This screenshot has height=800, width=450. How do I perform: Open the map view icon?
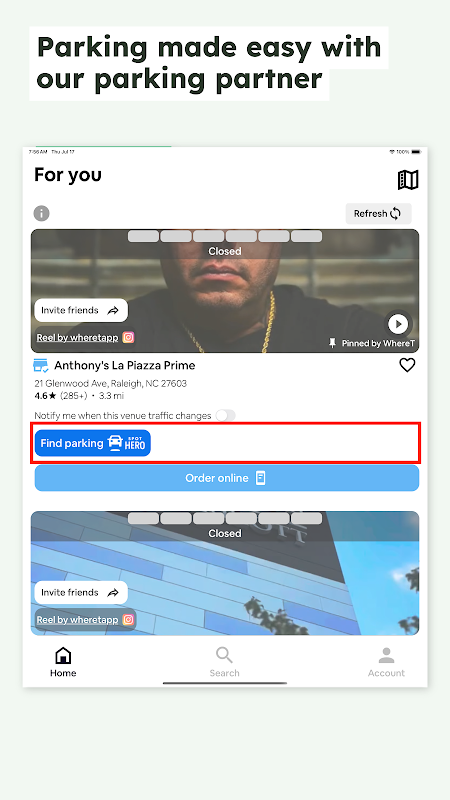(x=408, y=180)
